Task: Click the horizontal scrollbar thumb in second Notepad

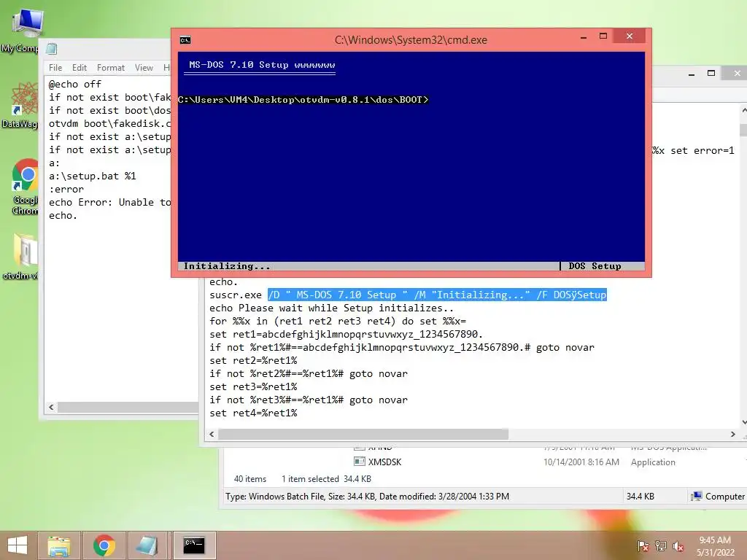Action: coord(363,435)
